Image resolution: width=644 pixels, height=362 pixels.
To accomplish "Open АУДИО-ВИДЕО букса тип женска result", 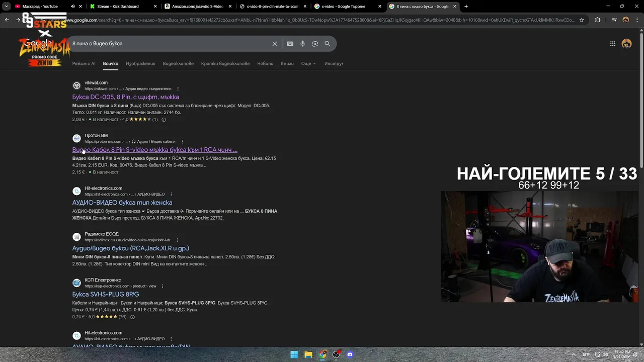I will click(x=122, y=203).
